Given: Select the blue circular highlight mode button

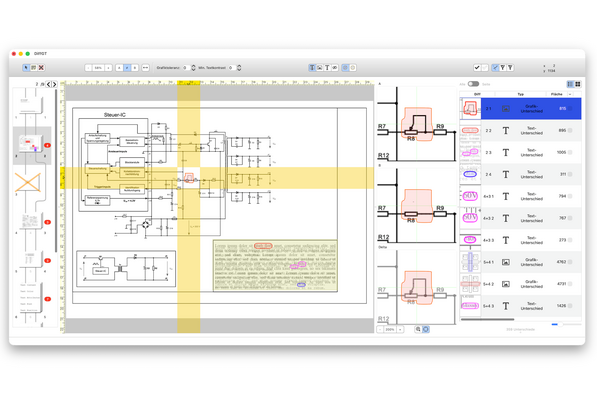Looking at the screenshot, I should 345,67.
